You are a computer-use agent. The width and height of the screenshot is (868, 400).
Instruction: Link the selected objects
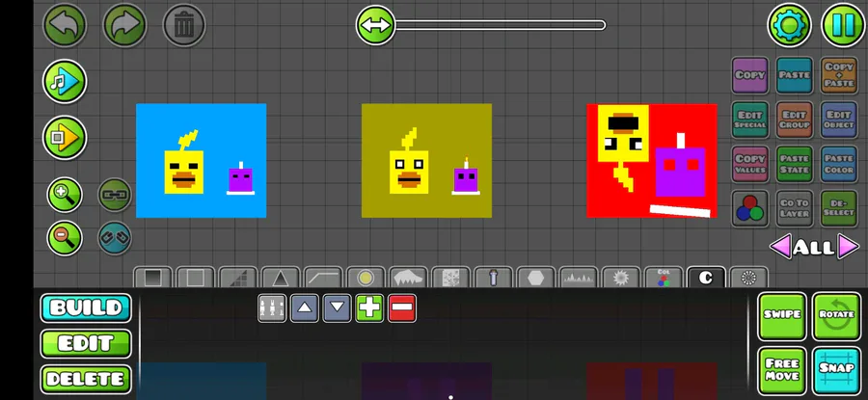[115, 195]
